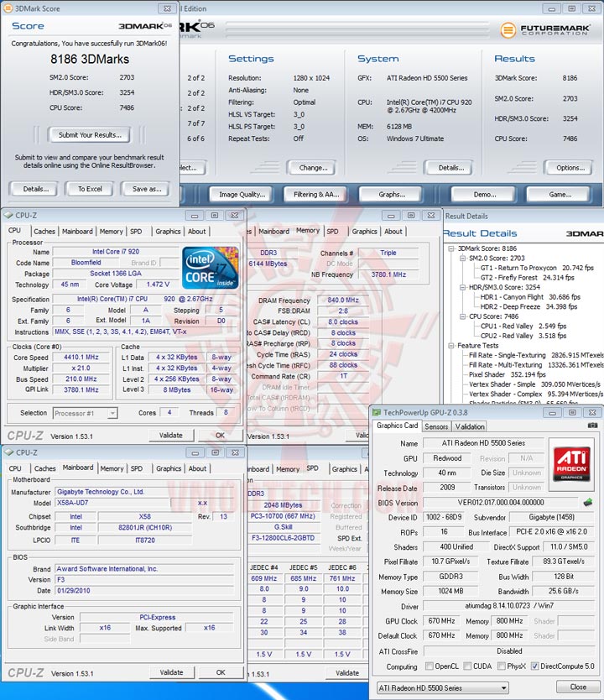The width and height of the screenshot is (604, 700).
Task: Click Validate in the Motherboard CPU-Z window
Action: [171, 672]
